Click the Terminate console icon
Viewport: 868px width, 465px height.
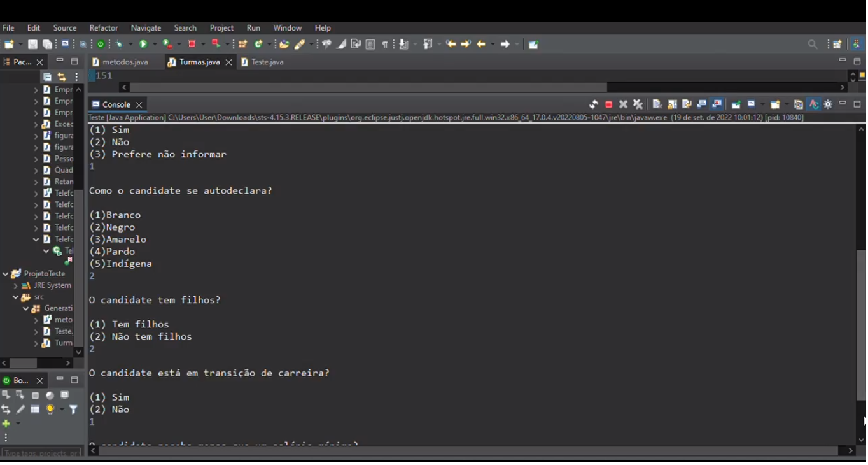coord(608,104)
